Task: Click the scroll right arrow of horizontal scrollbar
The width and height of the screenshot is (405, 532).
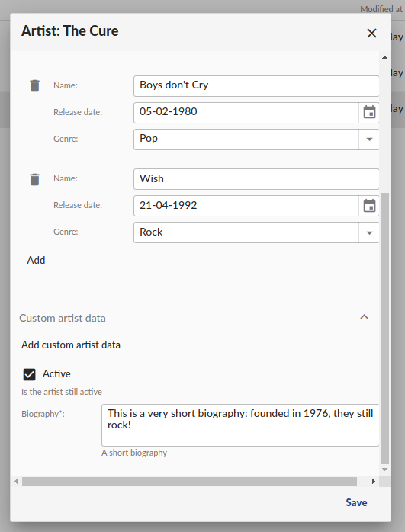Action: coord(374,481)
